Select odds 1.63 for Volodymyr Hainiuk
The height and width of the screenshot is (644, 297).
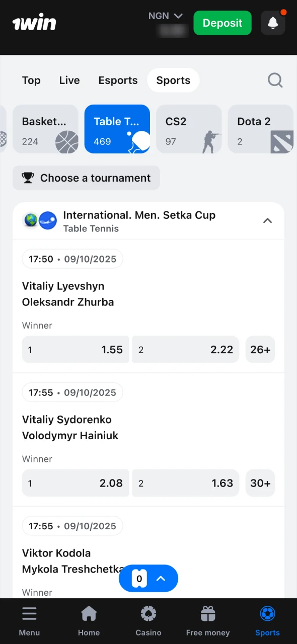185,483
